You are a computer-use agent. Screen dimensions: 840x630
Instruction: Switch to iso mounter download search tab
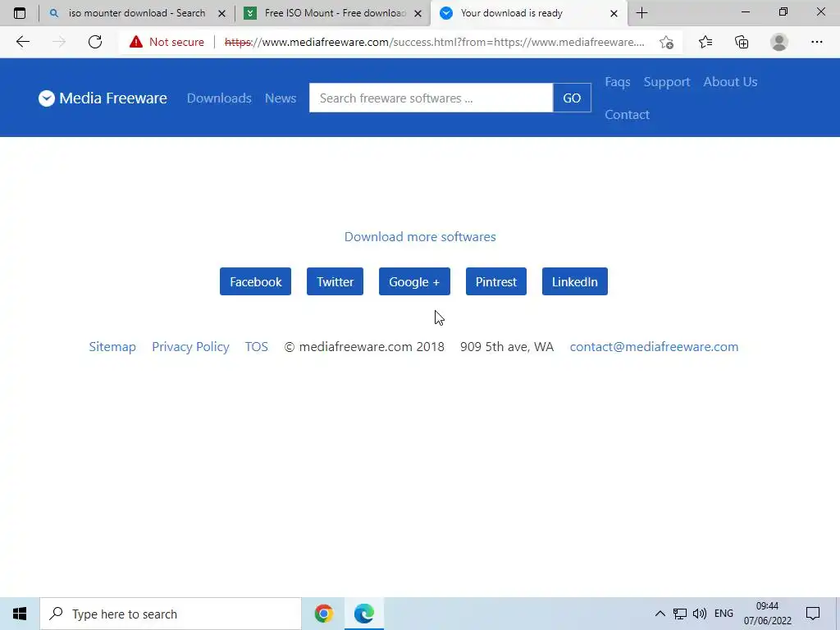pos(137,13)
